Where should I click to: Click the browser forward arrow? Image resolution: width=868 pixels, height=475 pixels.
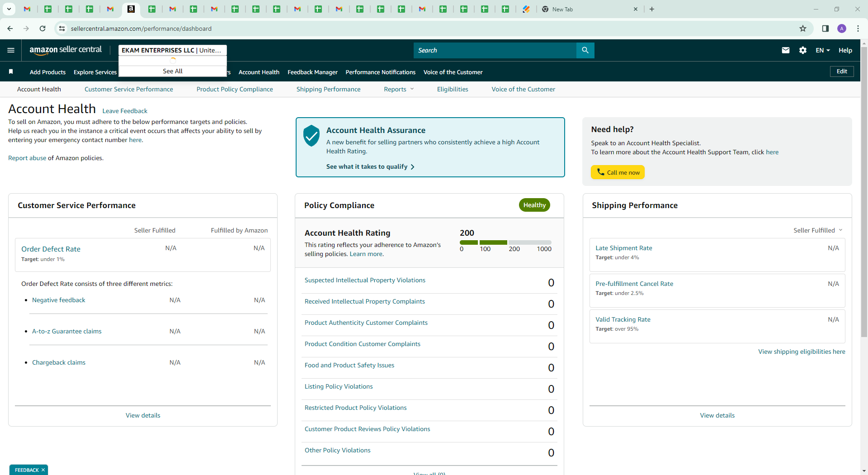coord(26,28)
